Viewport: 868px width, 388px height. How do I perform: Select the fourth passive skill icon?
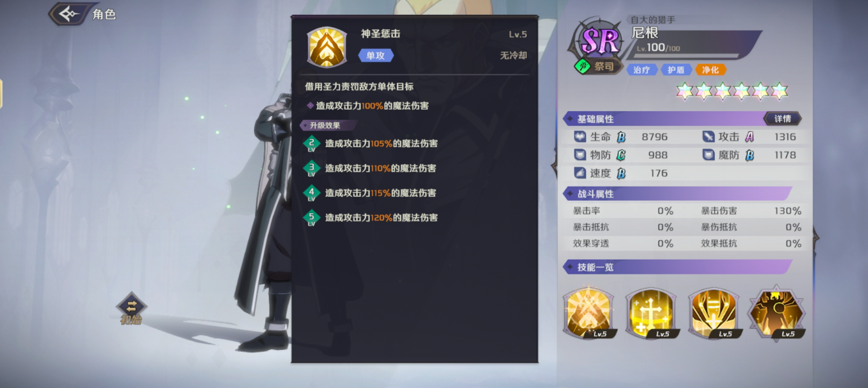click(776, 313)
